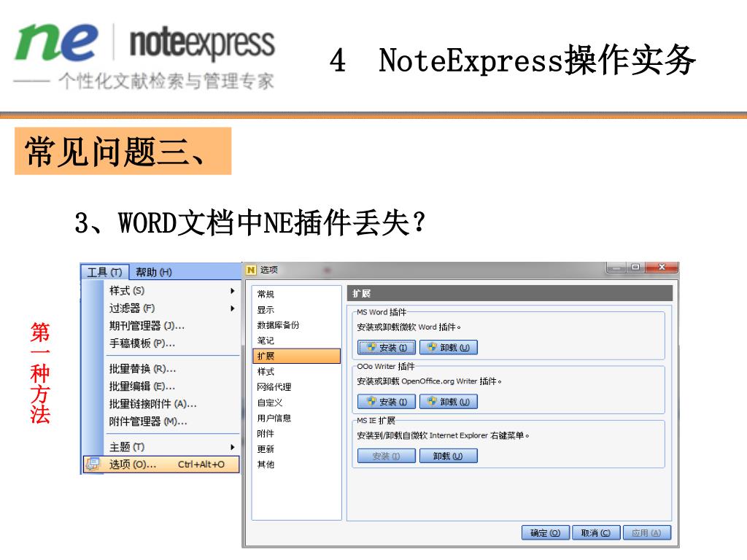Click the 取消 (C) button
This screenshot has height=560, width=747.
tap(596, 533)
